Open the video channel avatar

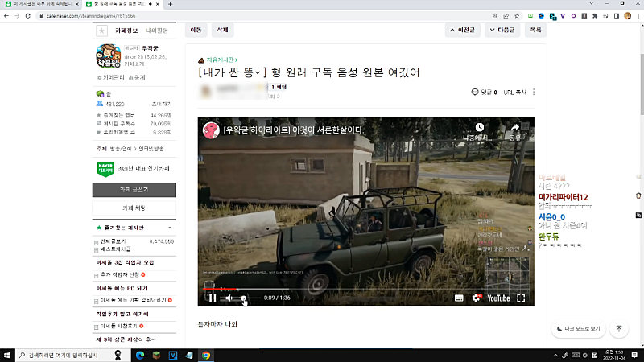(x=211, y=130)
